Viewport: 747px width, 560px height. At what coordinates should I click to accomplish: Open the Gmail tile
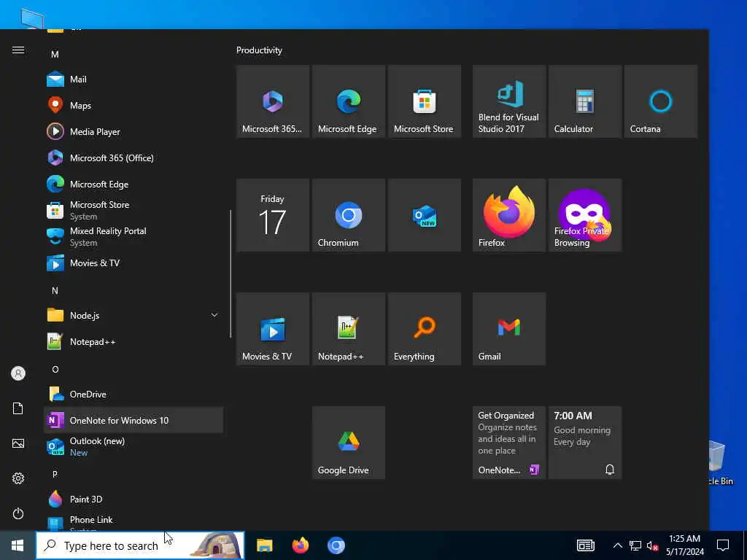508,329
